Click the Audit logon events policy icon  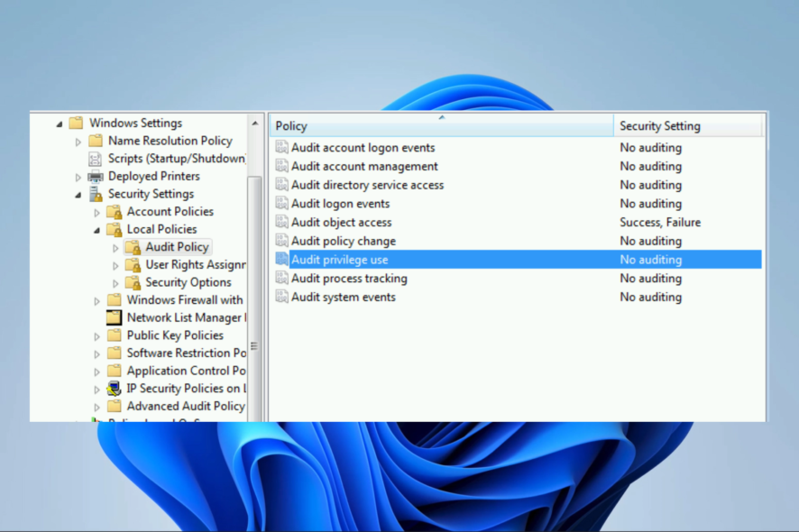click(x=284, y=203)
